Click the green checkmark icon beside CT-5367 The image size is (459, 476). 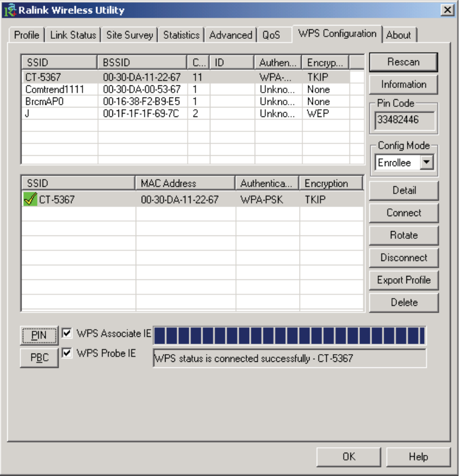tap(30, 199)
